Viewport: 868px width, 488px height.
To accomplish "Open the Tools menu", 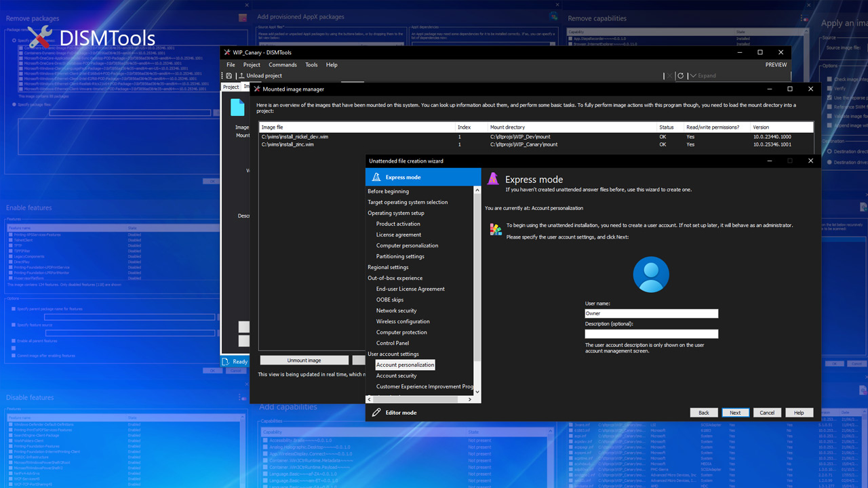I will [311, 65].
